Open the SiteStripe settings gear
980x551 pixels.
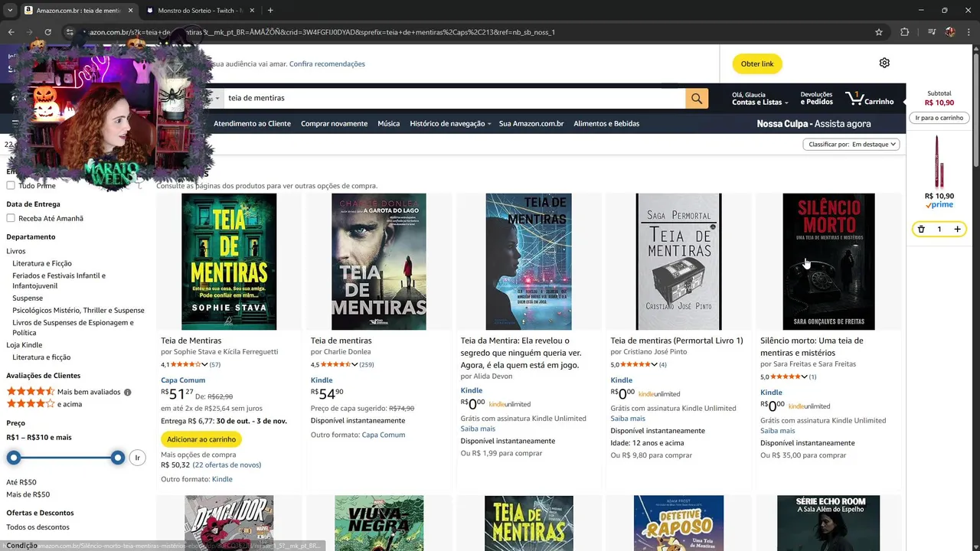pyautogui.click(x=884, y=63)
